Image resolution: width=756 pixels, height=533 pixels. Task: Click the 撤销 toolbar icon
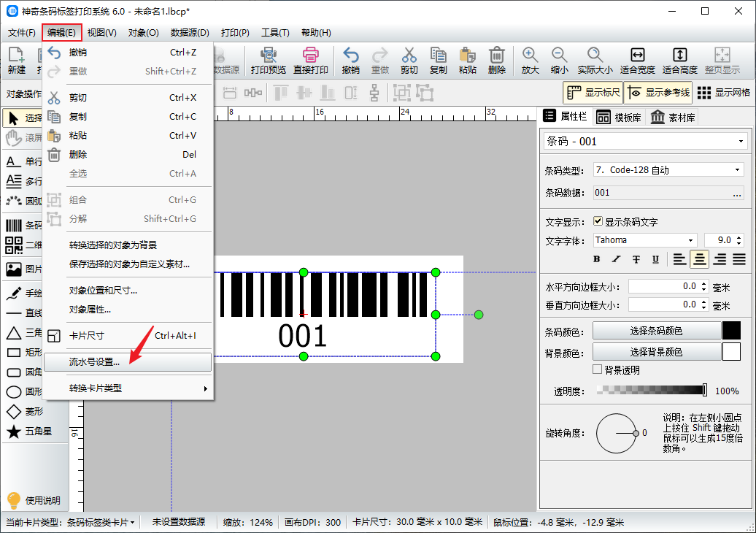(350, 61)
